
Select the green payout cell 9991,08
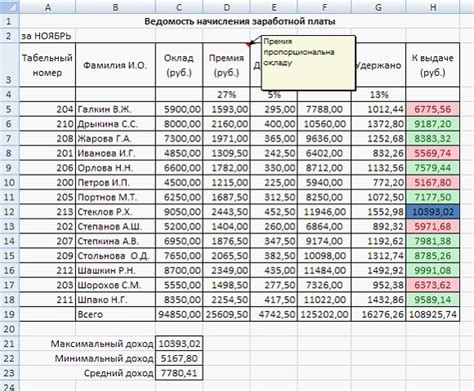[x=433, y=270]
